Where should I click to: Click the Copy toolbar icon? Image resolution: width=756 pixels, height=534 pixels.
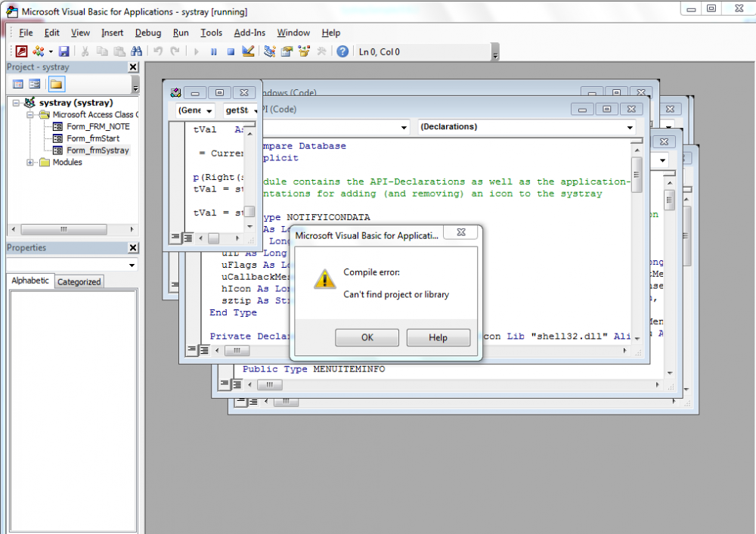(102, 51)
